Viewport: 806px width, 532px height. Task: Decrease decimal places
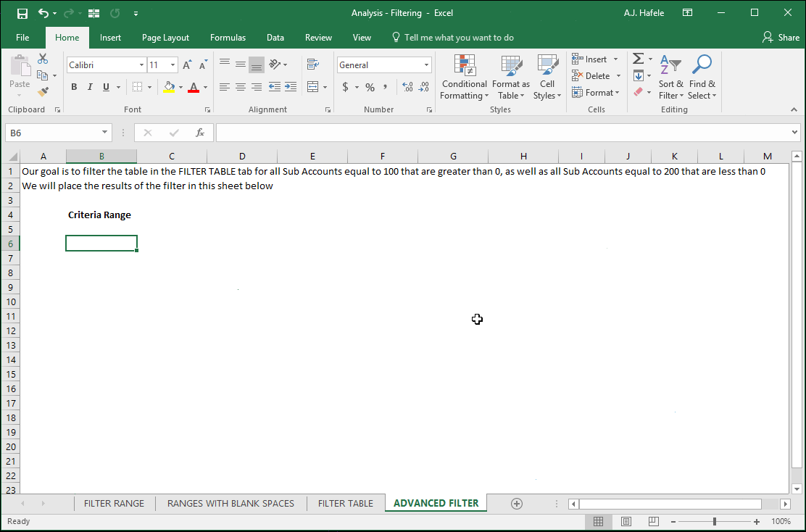[x=423, y=87]
